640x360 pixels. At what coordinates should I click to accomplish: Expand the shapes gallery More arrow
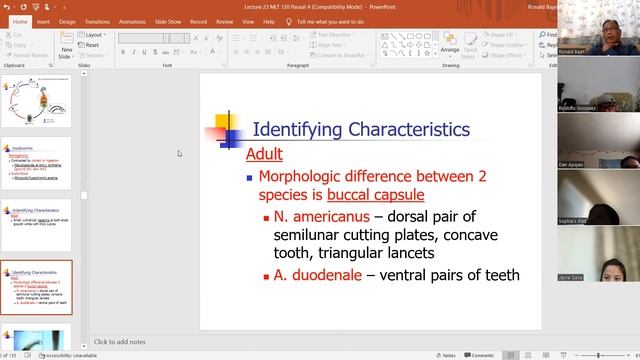pyautogui.click(x=436, y=54)
